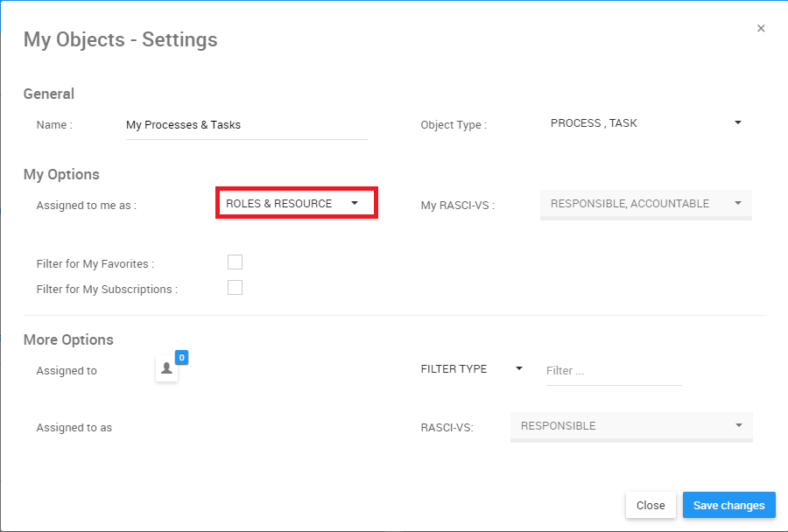The image size is (788, 532).
Task: Close the dialog with the X icon
Action: (x=761, y=28)
